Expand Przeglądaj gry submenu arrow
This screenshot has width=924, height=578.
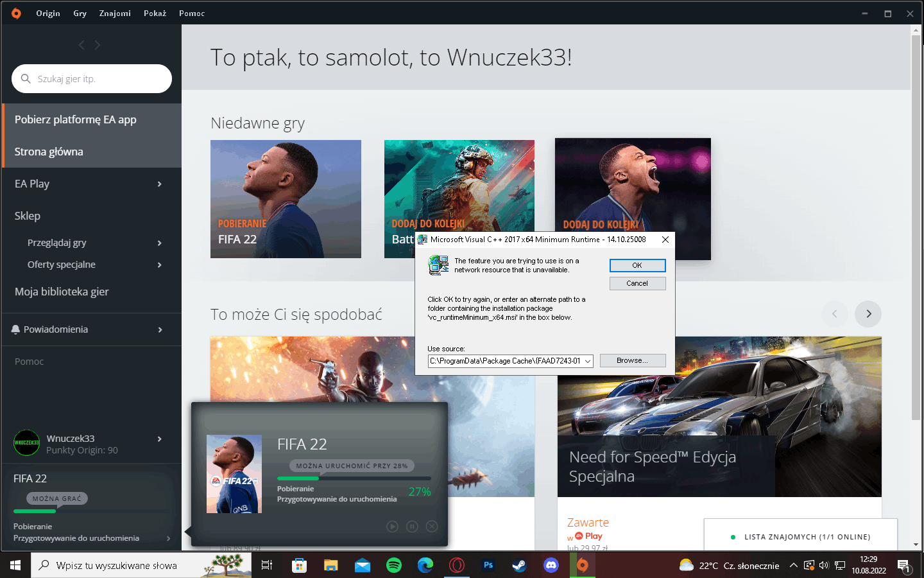159,243
